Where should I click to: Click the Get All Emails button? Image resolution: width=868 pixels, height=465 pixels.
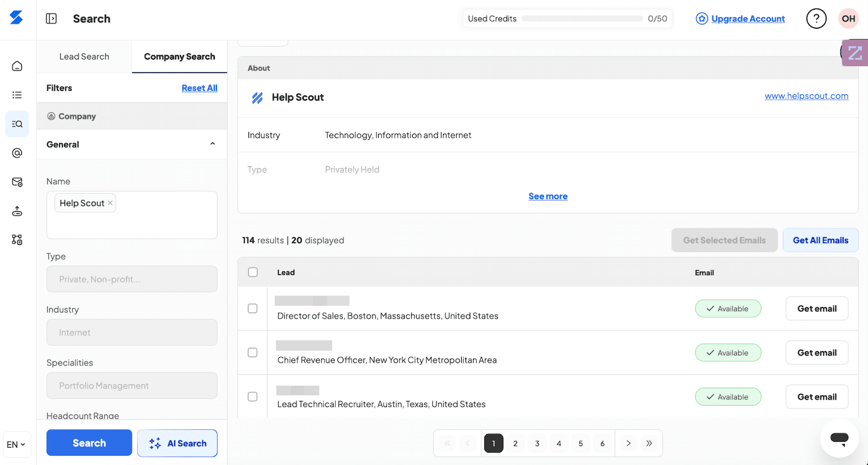click(820, 240)
